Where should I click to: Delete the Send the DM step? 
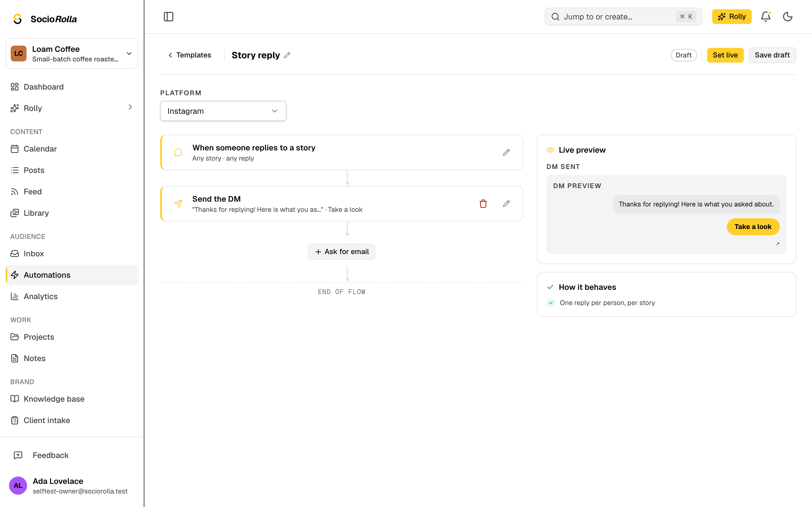tap(483, 204)
